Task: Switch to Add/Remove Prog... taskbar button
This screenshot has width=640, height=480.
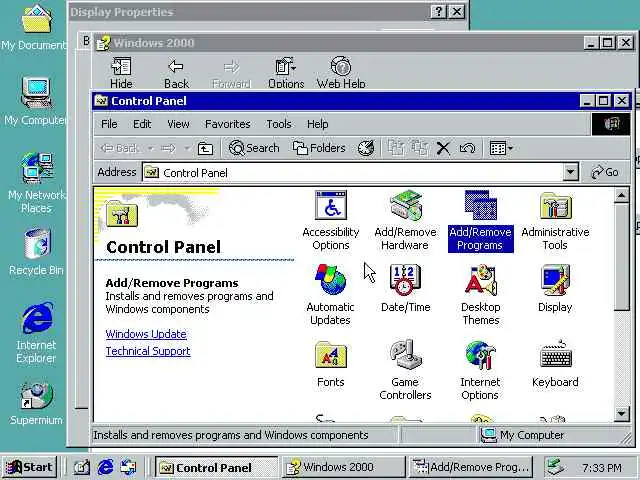Action: [x=471, y=467]
